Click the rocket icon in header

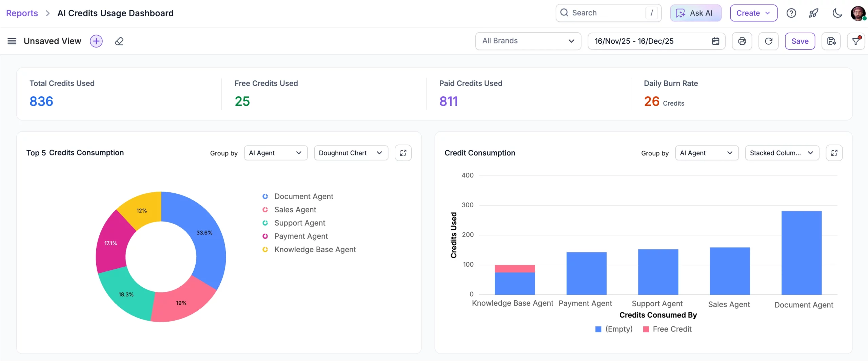(x=813, y=13)
